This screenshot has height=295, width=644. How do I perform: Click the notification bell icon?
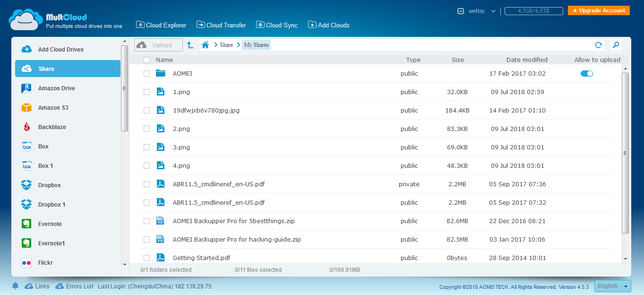15,286
